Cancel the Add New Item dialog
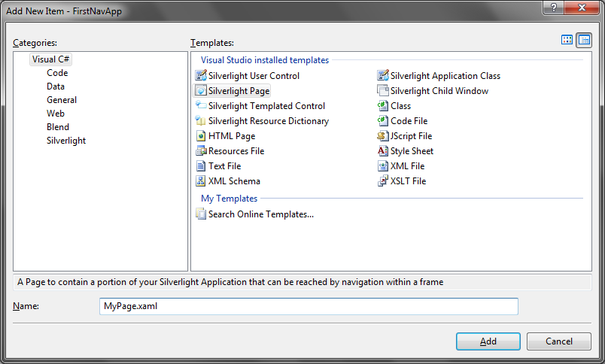 [x=558, y=341]
